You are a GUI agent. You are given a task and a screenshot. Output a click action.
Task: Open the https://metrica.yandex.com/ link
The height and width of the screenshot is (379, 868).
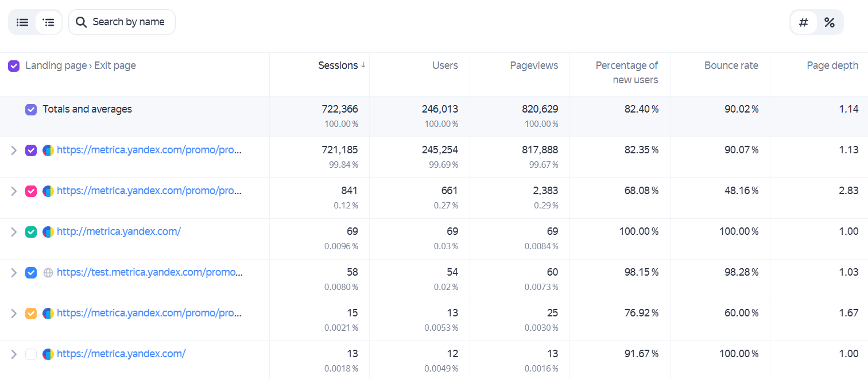(121, 354)
